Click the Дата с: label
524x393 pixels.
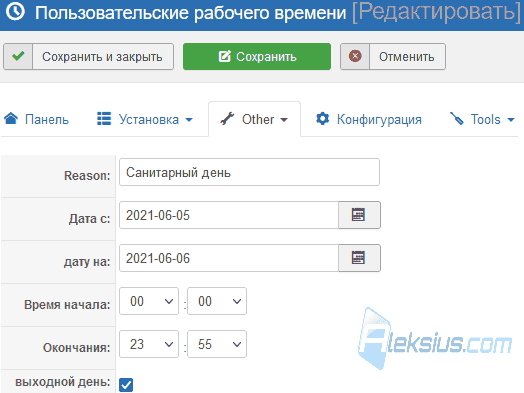coord(89,219)
